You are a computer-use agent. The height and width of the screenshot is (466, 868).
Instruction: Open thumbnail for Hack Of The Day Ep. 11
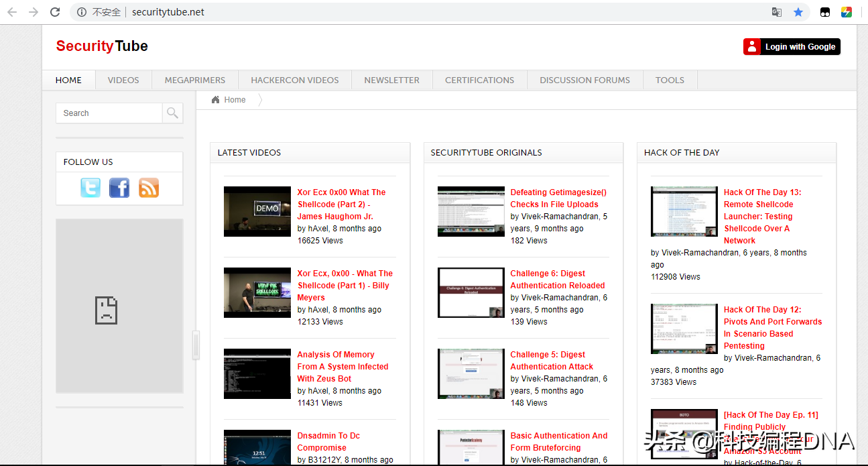tap(684, 434)
